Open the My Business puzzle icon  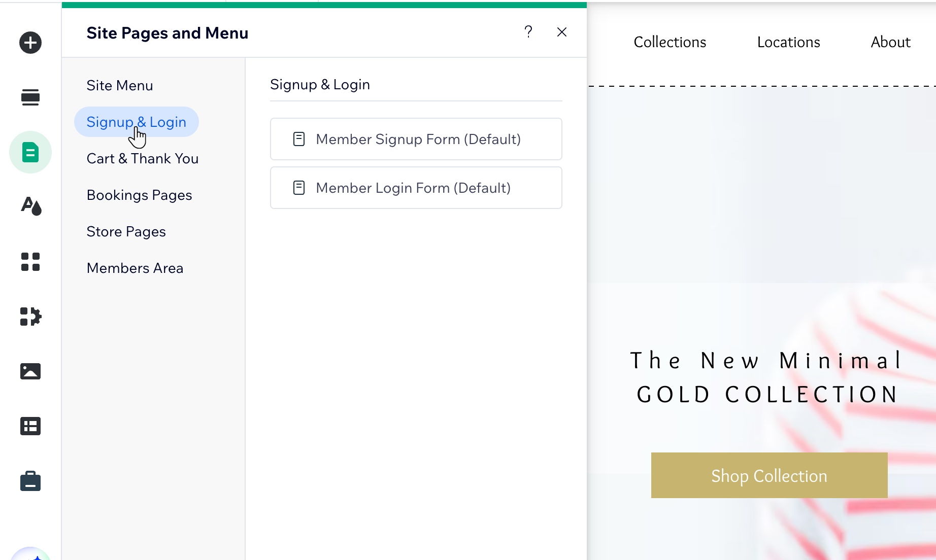[x=30, y=317]
